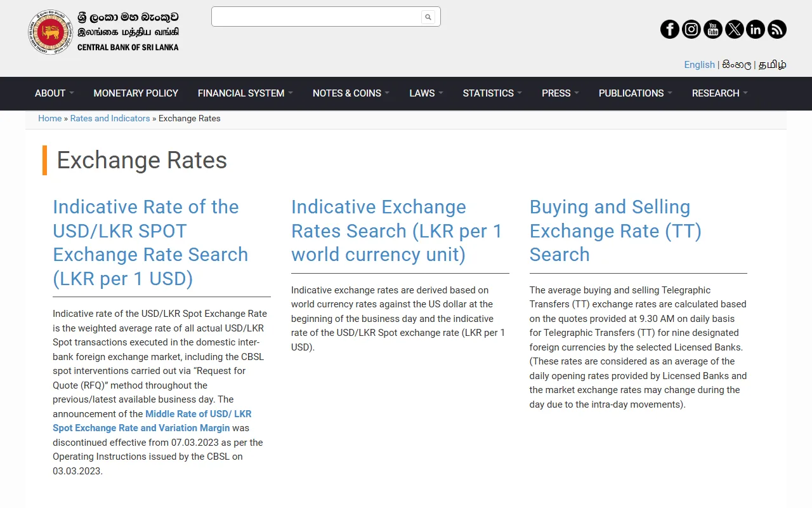Open the Facebook social icon
812x508 pixels.
tap(670, 29)
